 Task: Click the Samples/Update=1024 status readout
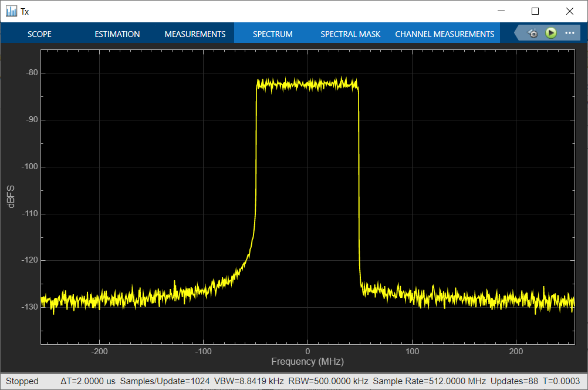coord(165,381)
